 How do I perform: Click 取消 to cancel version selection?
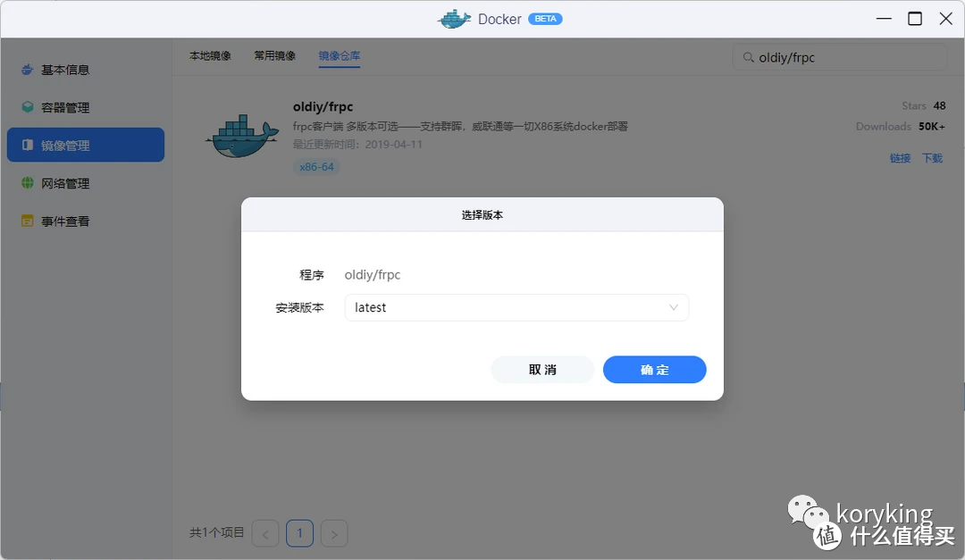(x=543, y=370)
